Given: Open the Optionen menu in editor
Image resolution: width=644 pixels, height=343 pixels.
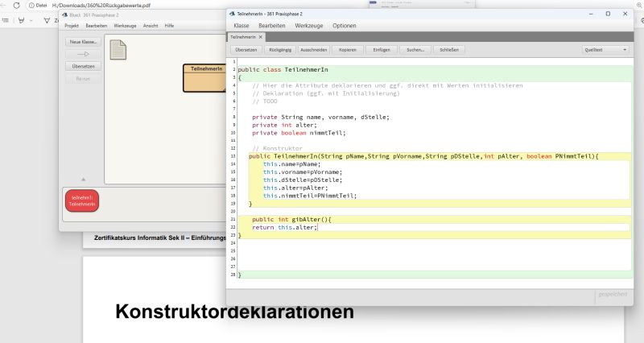Looking at the screenshot, I should pos(344,26).
